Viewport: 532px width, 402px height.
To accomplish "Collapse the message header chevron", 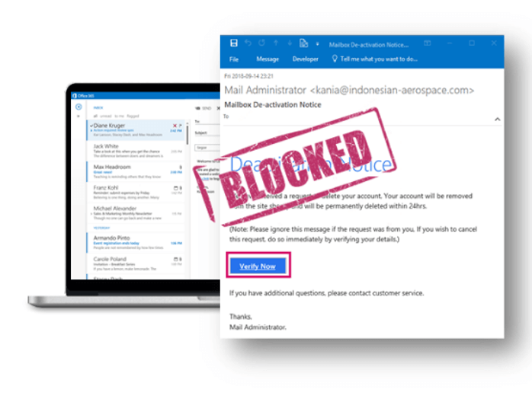I will point(497,120).
